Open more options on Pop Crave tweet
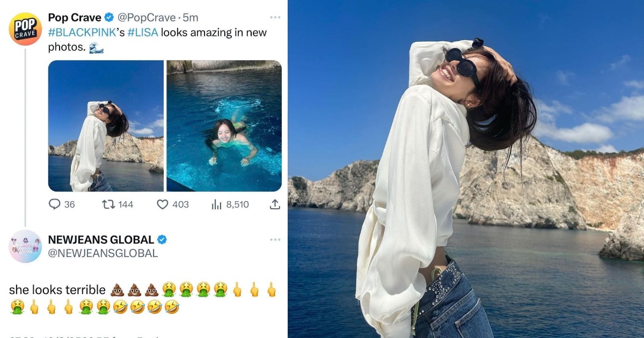This screenshot has height=338, width=644. tap(275, 17)
